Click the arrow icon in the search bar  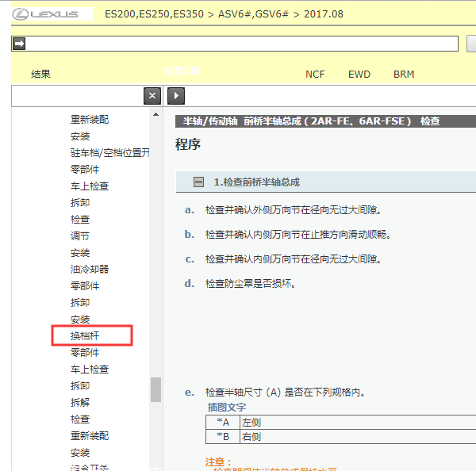pyautogui.click(x=19, y=44)
